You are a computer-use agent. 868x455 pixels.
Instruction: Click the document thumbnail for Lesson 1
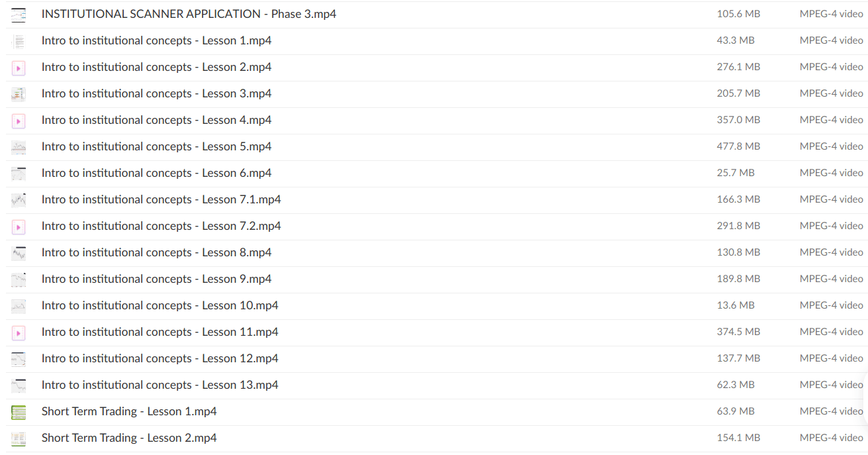(x=19, y=41)
